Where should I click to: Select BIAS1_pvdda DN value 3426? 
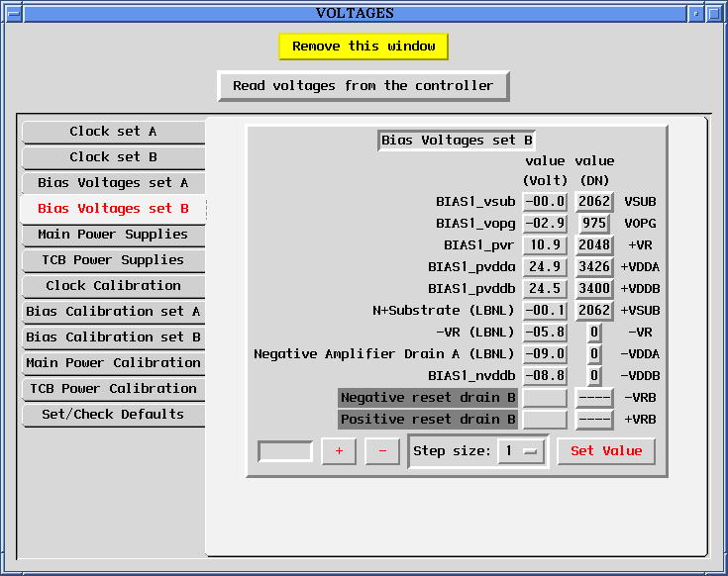tap(594, 267)
